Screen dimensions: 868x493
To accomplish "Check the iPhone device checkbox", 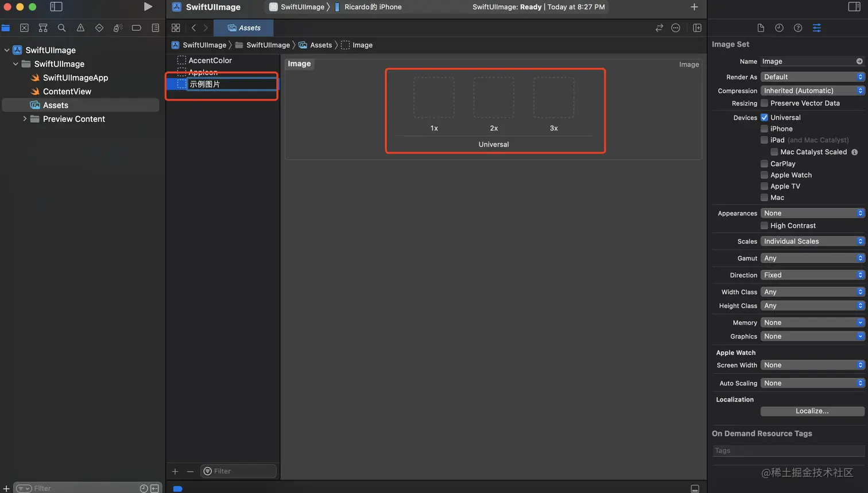I will (764, 129).
